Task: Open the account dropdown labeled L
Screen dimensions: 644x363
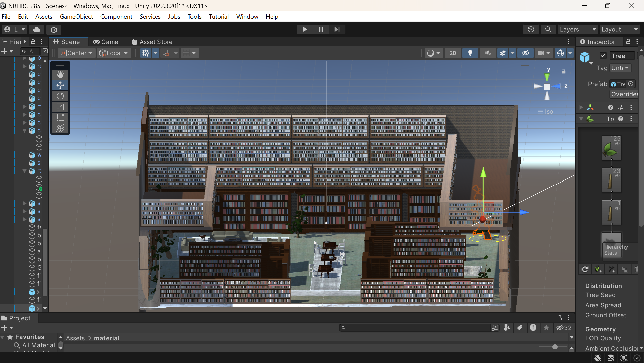Action: tap(15, 29)
